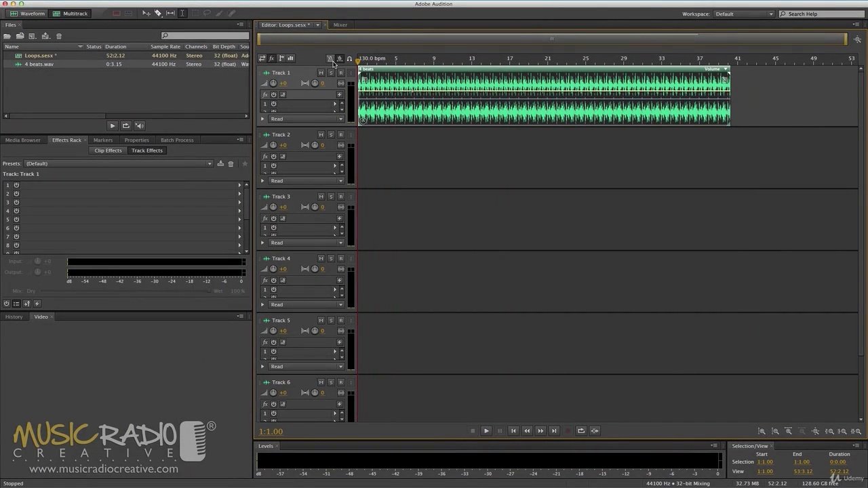This screenshot has width=868, height=488.
Task: Click Zoom Out Full icon near timeline
Action: tap(858, 40)
